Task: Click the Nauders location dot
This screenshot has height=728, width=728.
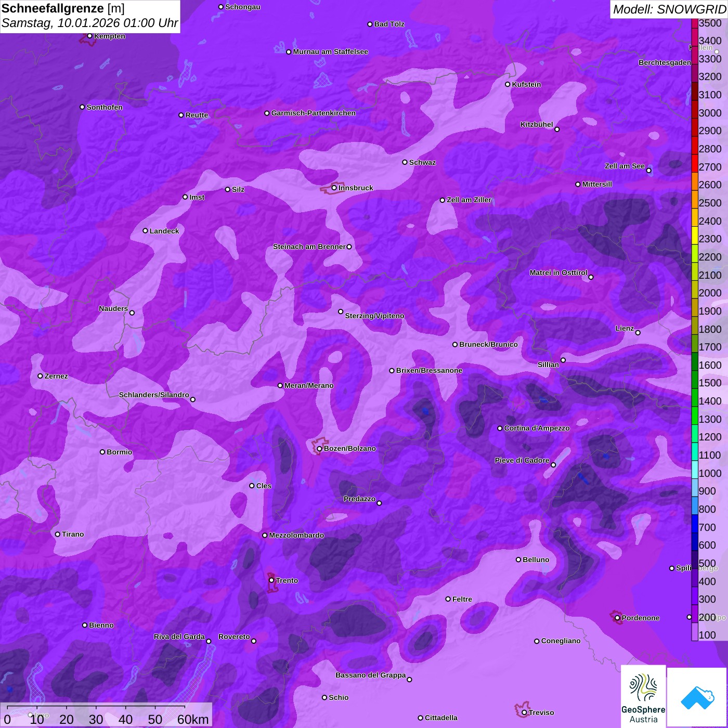Action: coord(132,313)
